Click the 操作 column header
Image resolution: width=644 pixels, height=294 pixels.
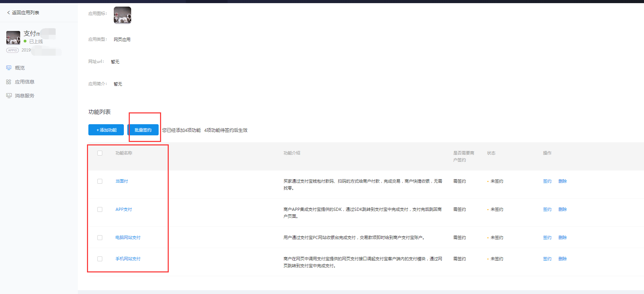coord(547,153)
